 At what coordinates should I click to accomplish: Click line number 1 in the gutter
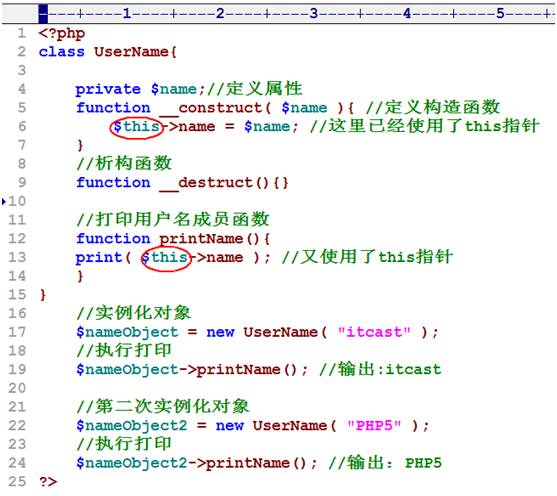(x=22, y=33)
